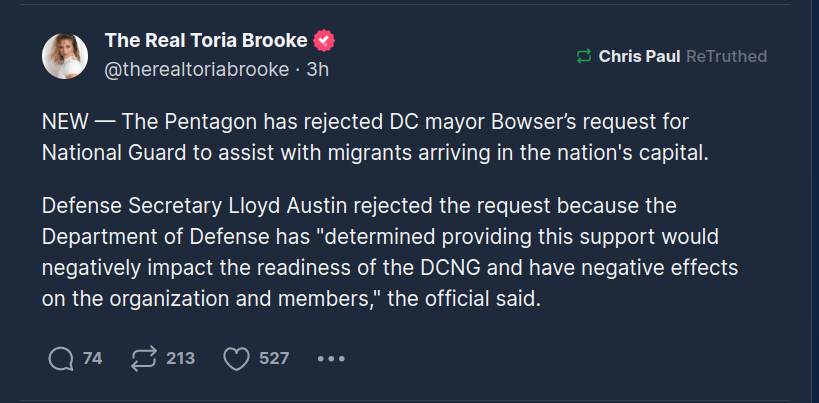Click the @therealtoriabrooke handle

(196, 69)
